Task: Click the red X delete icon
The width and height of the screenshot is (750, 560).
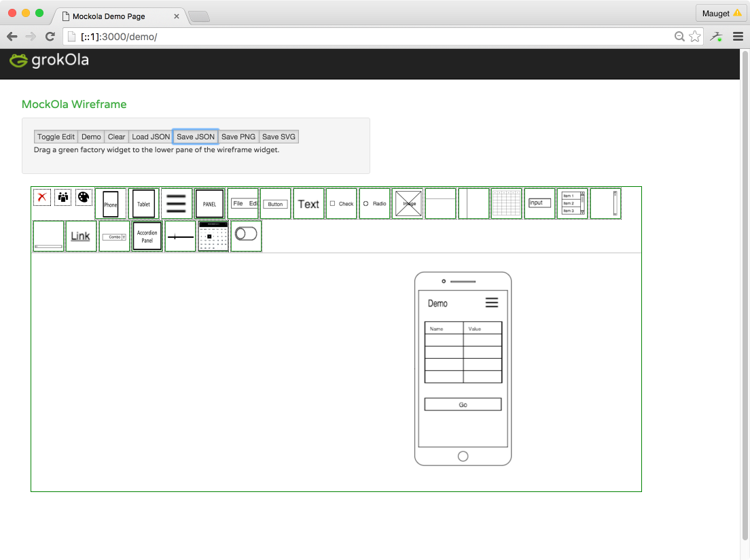Action: click(x=42, y=197)
